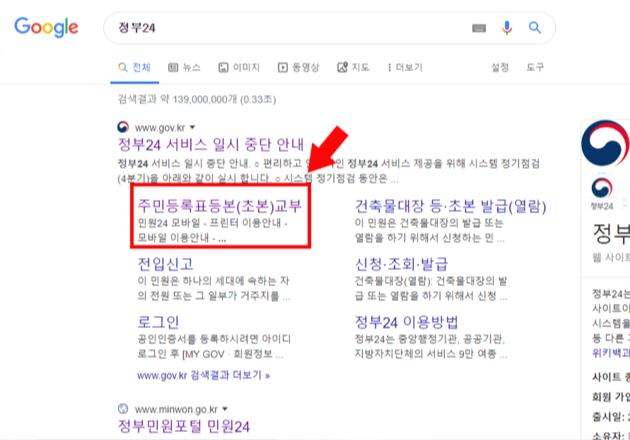
Task: Click the large Taegeuk logo in knowledge panel
Action: [x=605, y=143]
